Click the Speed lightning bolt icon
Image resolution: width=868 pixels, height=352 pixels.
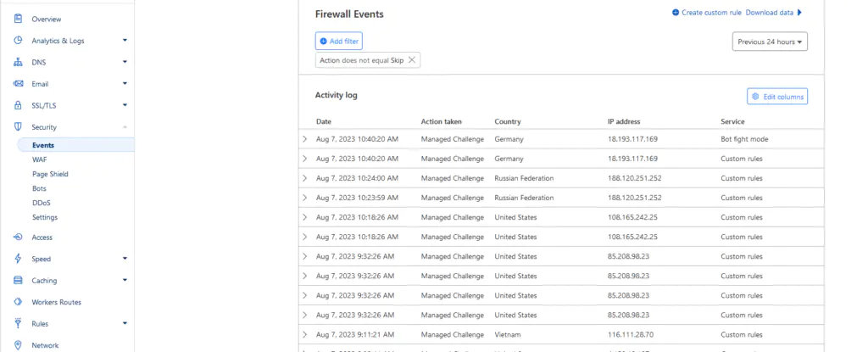pyautogui.click(x=18, y=259)
